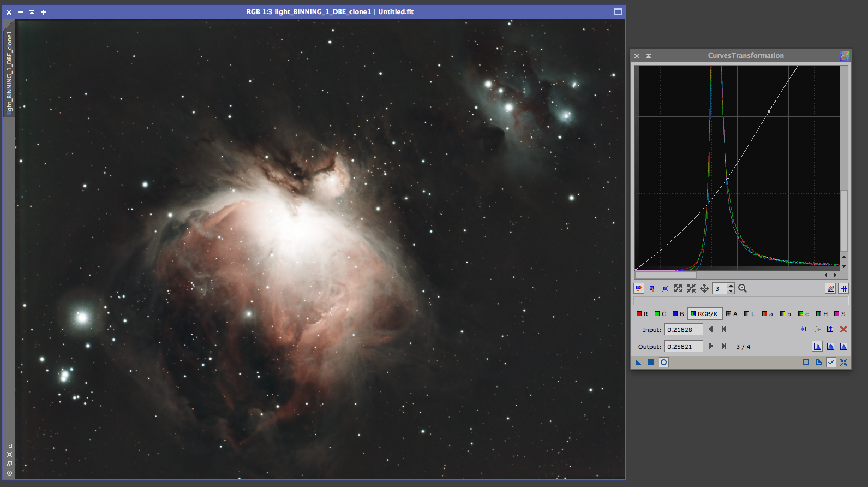The width and height of the screenshot is (868, 487).
Task: Click the New Instance triangle icon
Action: tap(638, 363)
